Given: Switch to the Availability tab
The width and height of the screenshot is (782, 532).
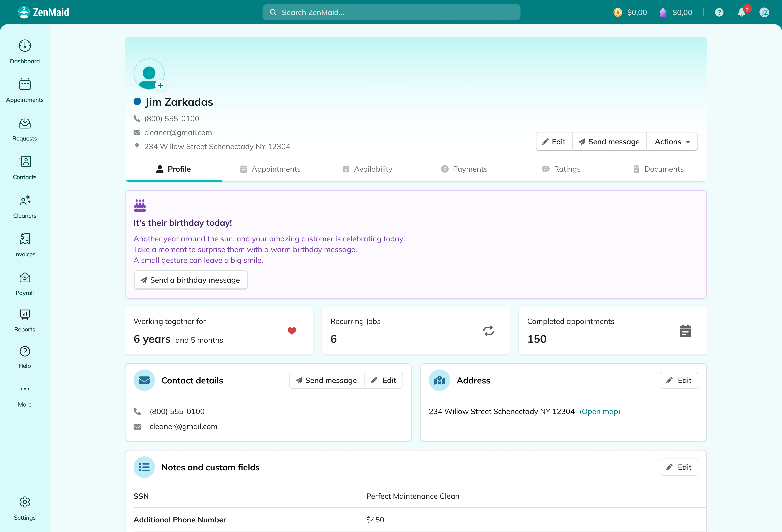Looking at the screenshot, I should pyautogui.click(x=367, y=169).
